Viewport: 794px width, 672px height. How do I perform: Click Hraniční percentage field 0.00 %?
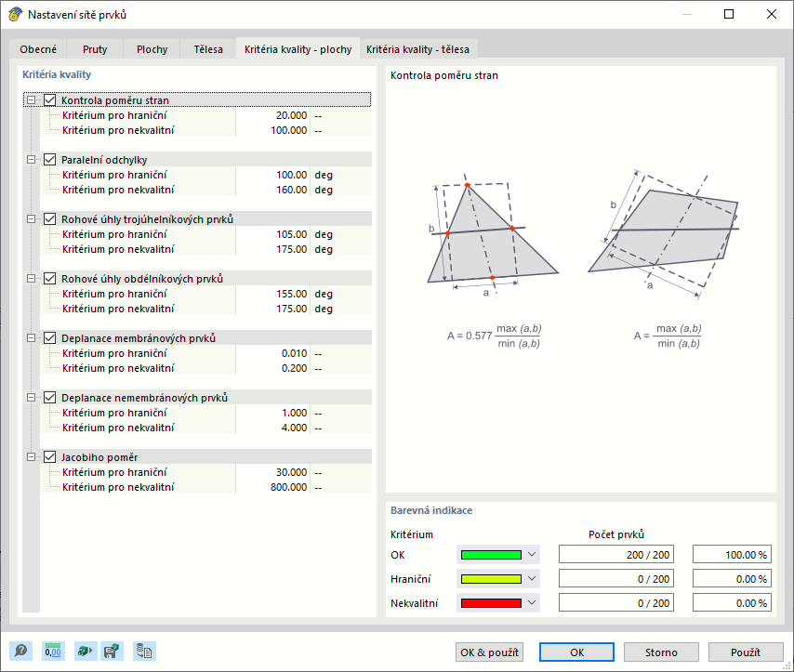pos(732,579)
